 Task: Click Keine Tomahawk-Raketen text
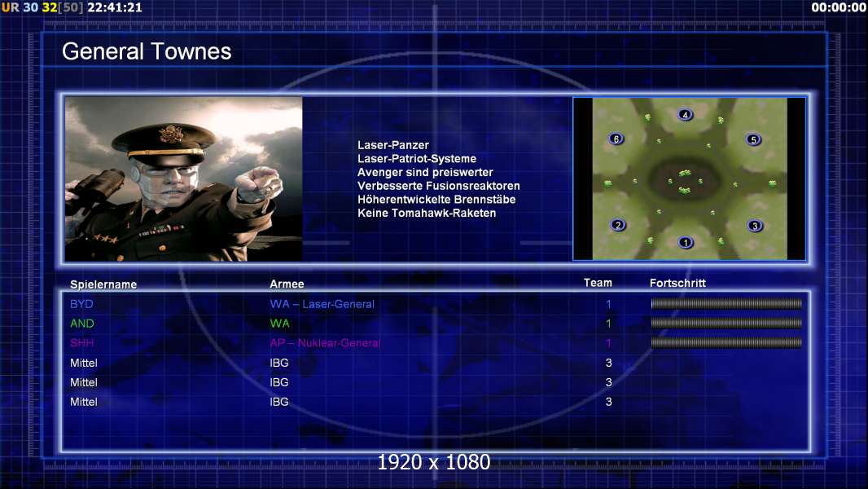(427, 213)
